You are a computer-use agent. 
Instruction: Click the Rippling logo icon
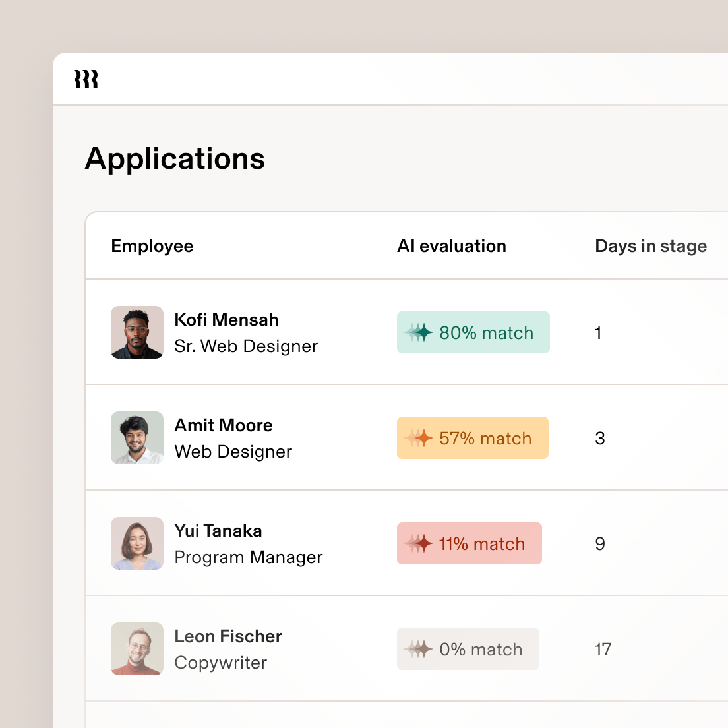pos(86,78)
